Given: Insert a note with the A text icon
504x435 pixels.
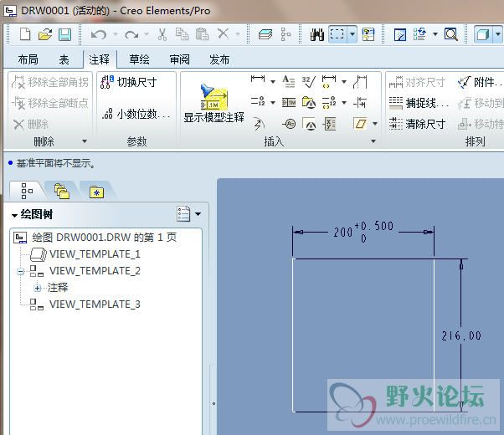Looking at the screenshot, I should pyautogui.click(x=288, y=81).
